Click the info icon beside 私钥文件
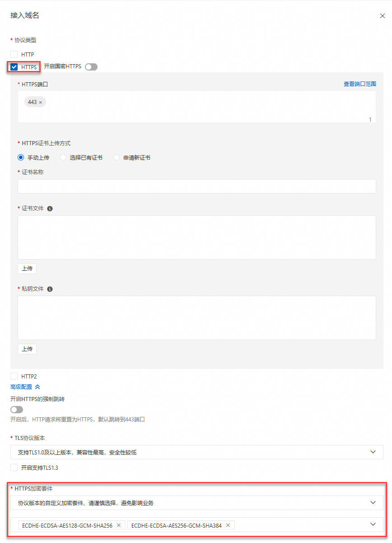 point(50,289)
